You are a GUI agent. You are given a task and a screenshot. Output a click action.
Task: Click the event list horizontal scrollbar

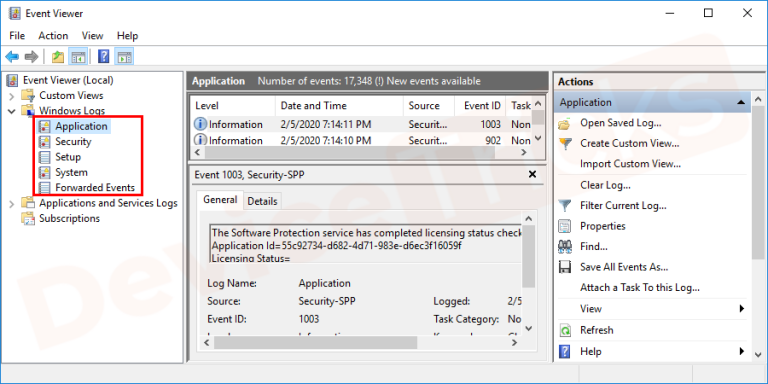(362, 152)
